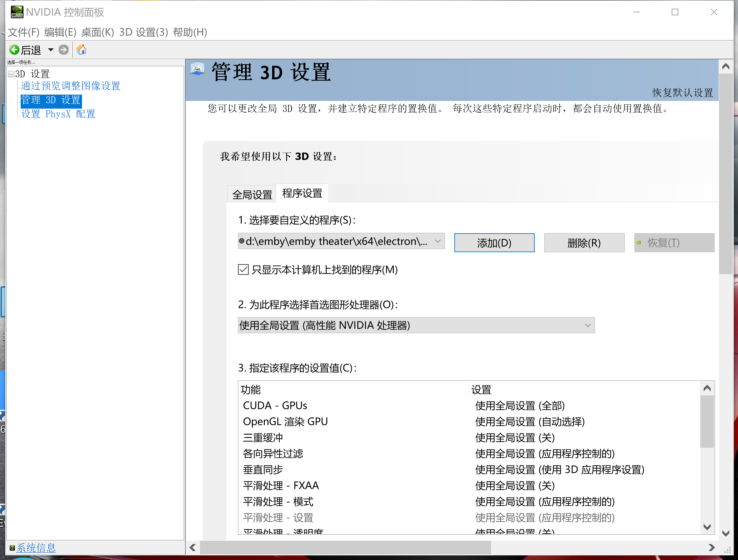
Task: Select the 各向异性过滤 setting row
Action: pyautogui.click(x=469, y=454)
